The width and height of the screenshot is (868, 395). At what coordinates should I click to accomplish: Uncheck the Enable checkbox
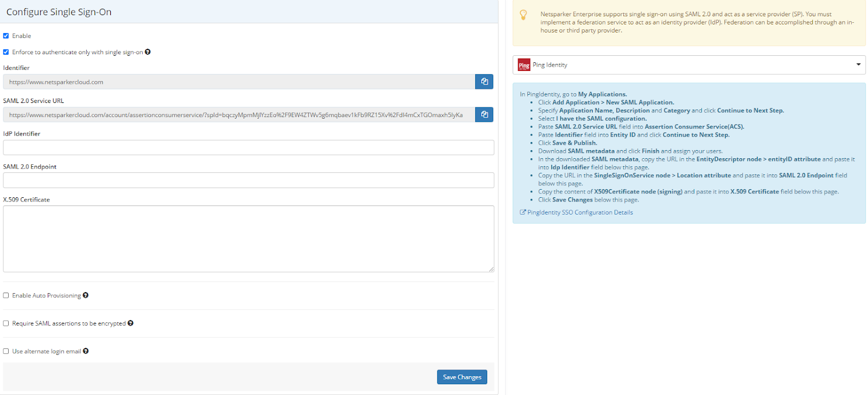point(6,36)
